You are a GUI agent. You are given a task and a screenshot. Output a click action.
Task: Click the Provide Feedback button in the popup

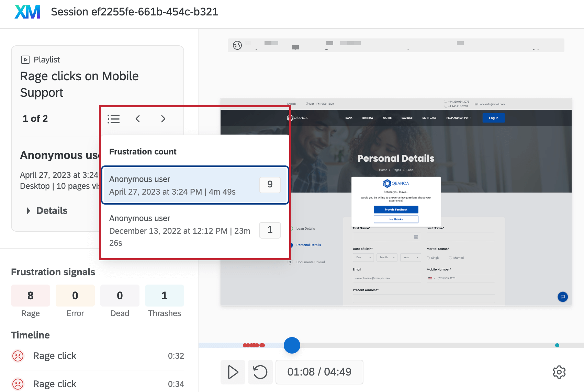pos(396,209)
